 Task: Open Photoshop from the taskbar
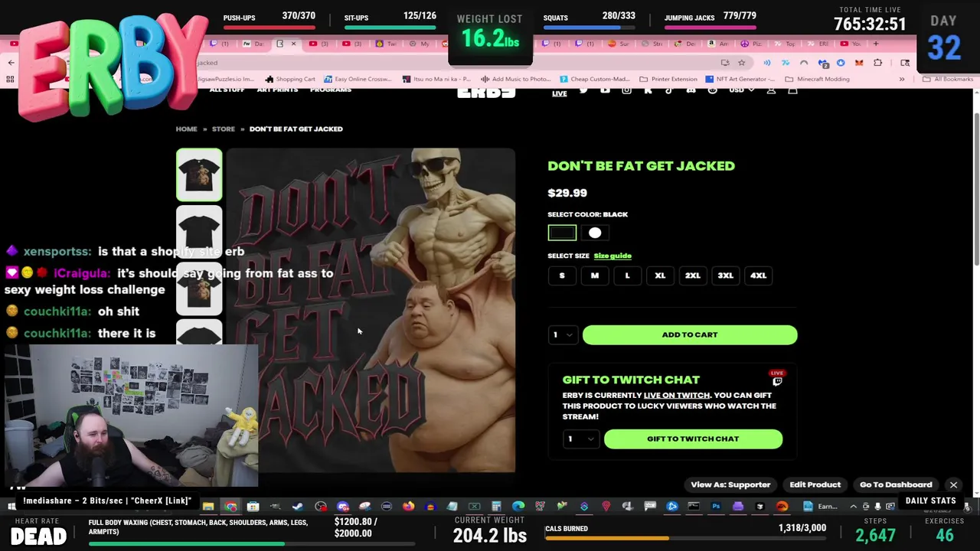coord(716,506)
